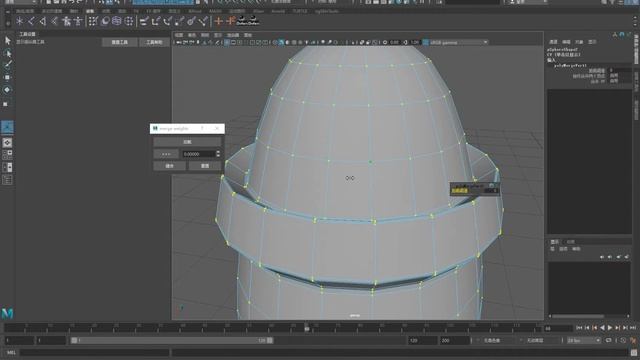Click the first Define shelf icon
The height and width of the screenshot is (360, 640).
coord(242,21)
